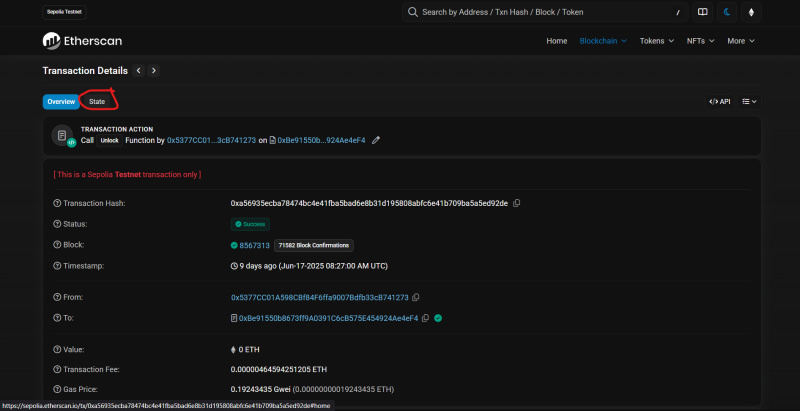Click the Sepolia Testnet badge
This screenshot has height=411, width=800.
[64, 12]
